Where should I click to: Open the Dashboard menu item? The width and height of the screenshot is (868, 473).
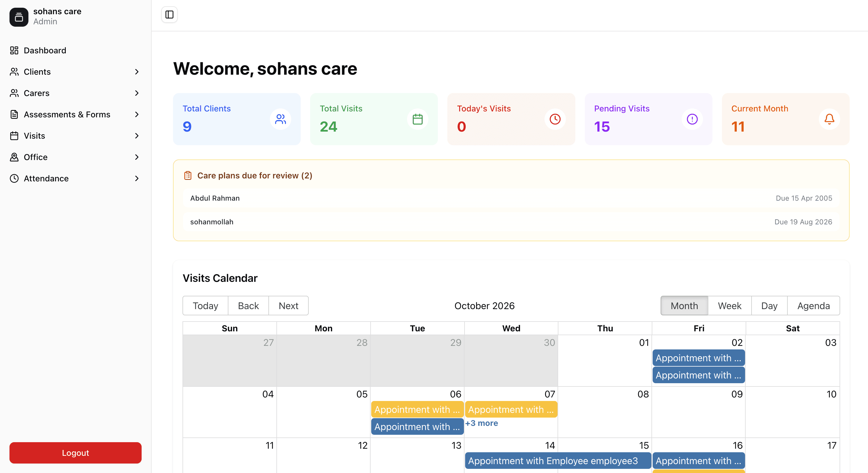point(76,51)
